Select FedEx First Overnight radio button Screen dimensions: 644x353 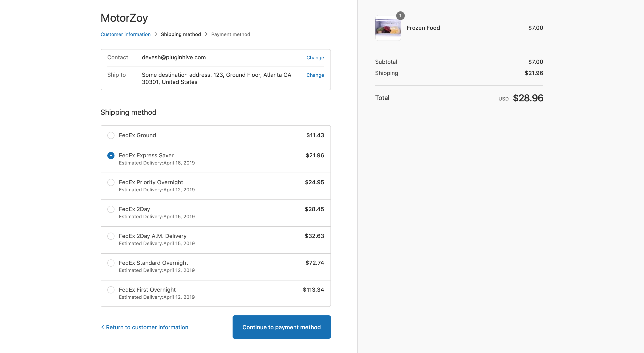pyautogui.click(x=111, y=290)
